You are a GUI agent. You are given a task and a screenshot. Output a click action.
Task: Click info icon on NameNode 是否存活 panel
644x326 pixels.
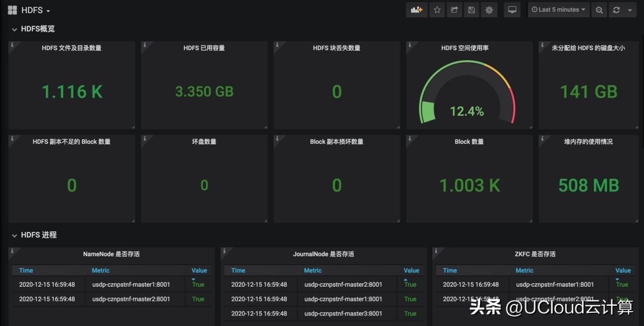pyautogui.click(x=12, y=251)
